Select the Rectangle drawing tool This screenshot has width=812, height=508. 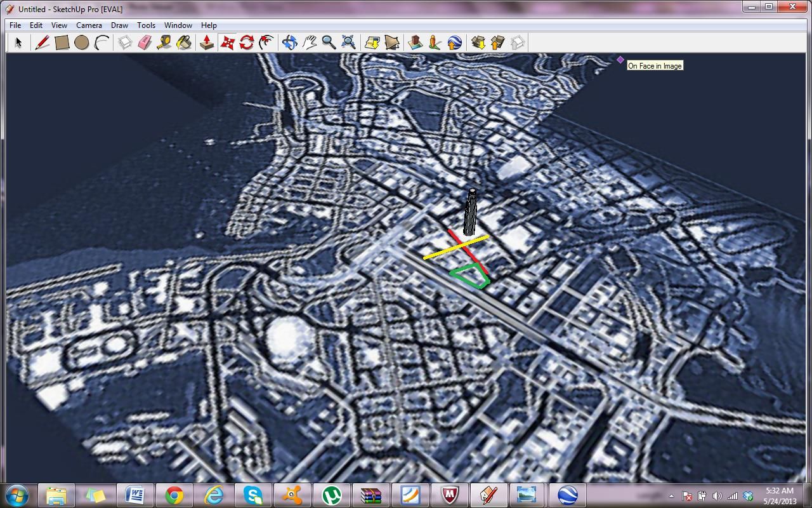[62, 43]
